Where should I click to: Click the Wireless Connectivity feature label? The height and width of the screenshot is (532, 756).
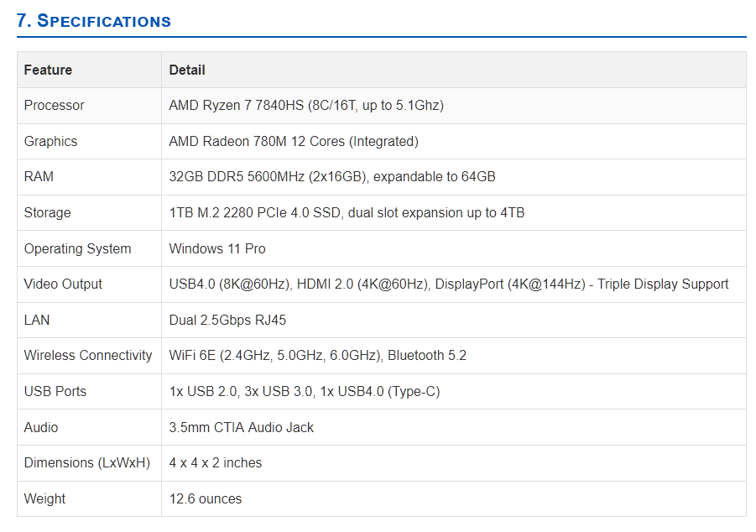(x=88, y=356)
